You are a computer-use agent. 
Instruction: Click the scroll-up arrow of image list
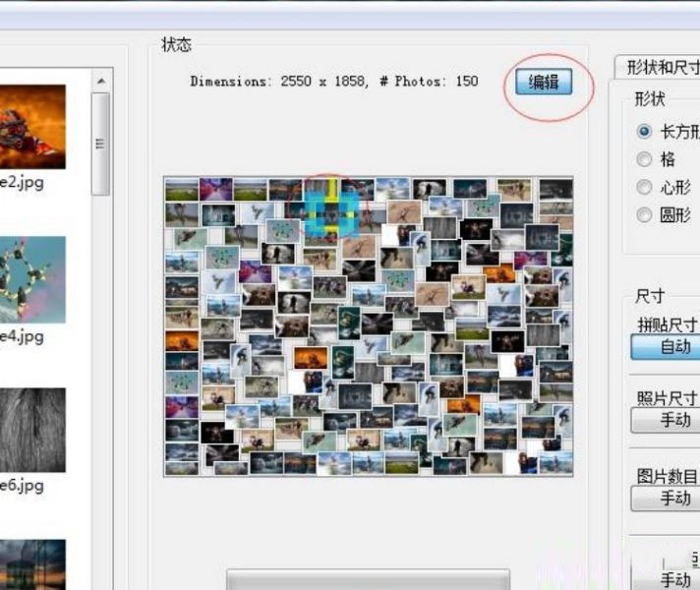pos(101,82)
